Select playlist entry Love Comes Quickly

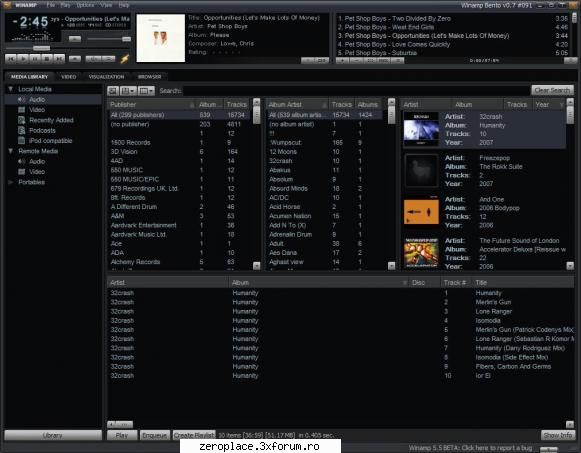pos(452,44)
